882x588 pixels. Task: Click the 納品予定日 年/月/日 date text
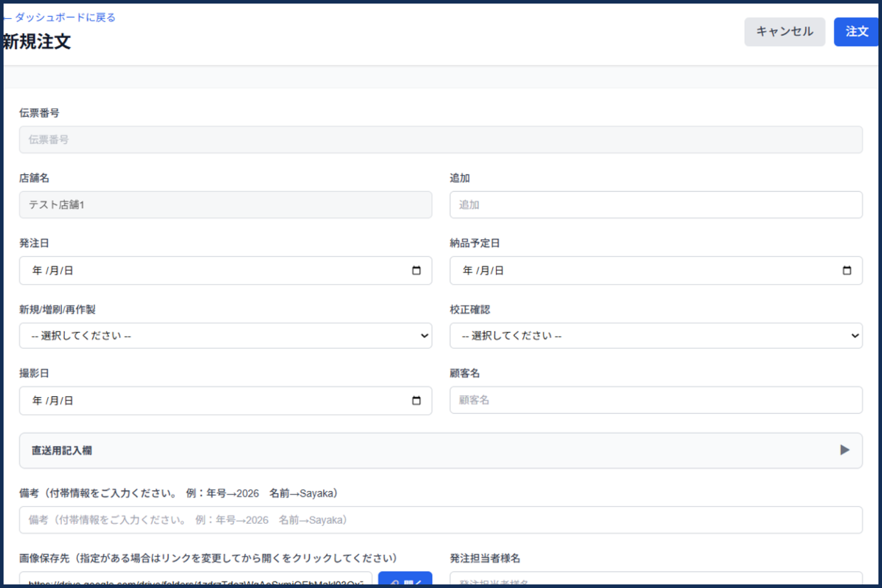point(483,270)
